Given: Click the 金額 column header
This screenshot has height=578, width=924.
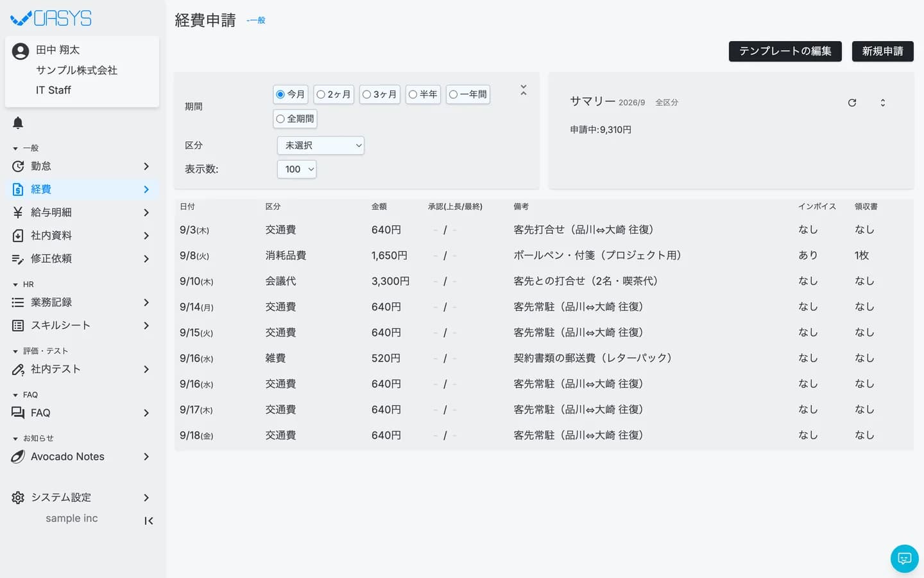Looking at the screenshot, I should [379, 207].
